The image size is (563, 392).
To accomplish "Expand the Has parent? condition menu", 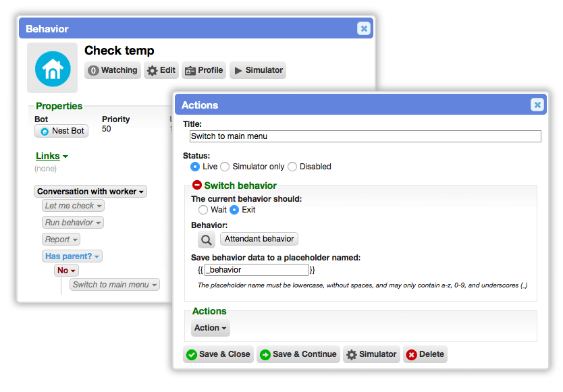I will coord(72,256).
